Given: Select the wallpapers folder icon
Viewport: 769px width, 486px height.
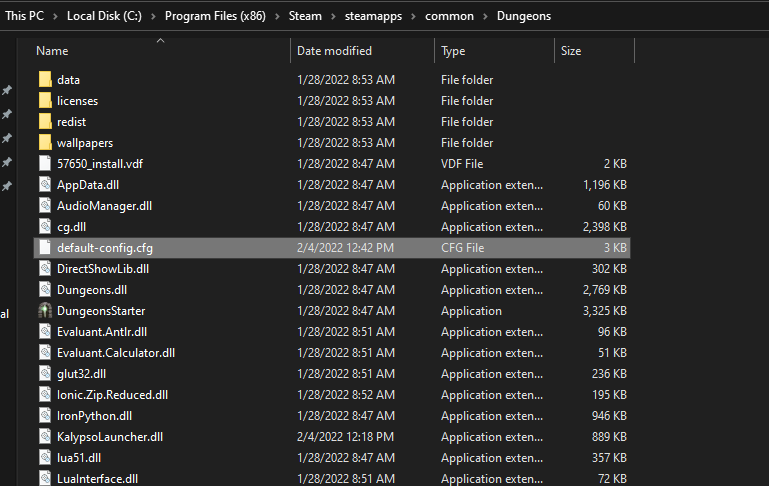Looking at the screenshot, I should 45,143.
